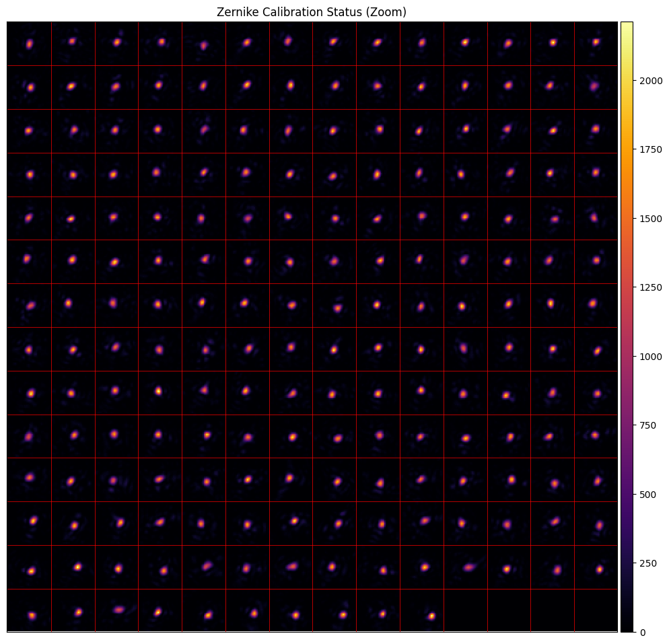Click the colorbar tick label 2000
Viewport: 669px width, 644px height.
pyautogui.click(x=651, y=81)
